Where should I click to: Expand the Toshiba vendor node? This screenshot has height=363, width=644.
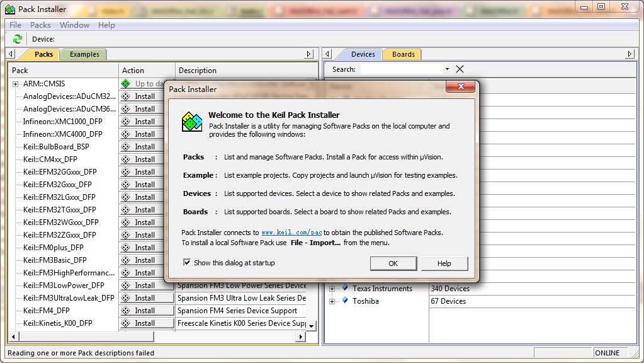tap(332, 301)
